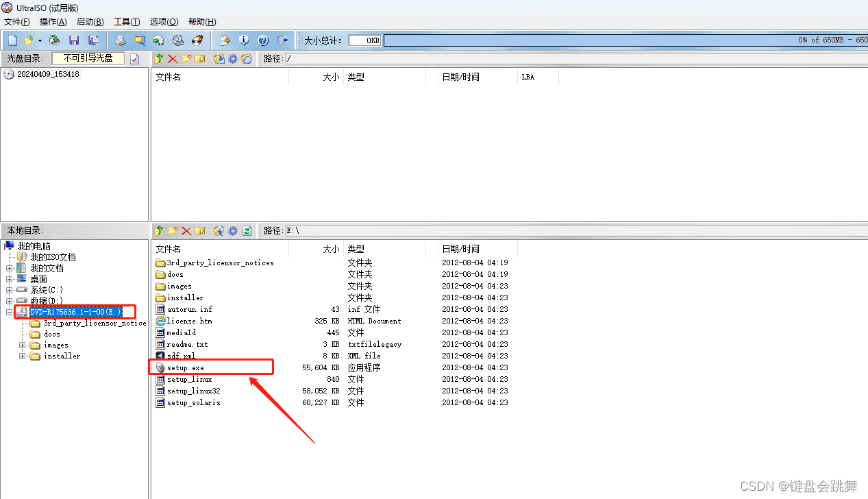
Task: Click the disc properties icon beside 不可引导光盘
Action: coord(135,59)
